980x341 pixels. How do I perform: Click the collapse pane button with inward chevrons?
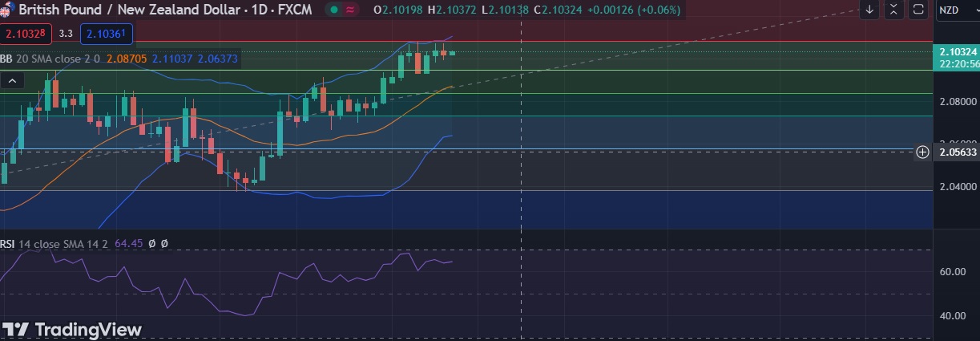(x=894, y=10)
